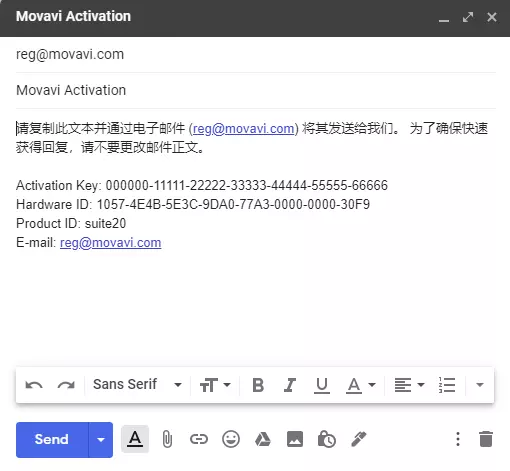This screenshot has height=471, width=510.
Task: Toggle formatting options bar with the A button
Action: tap(135, 439)
